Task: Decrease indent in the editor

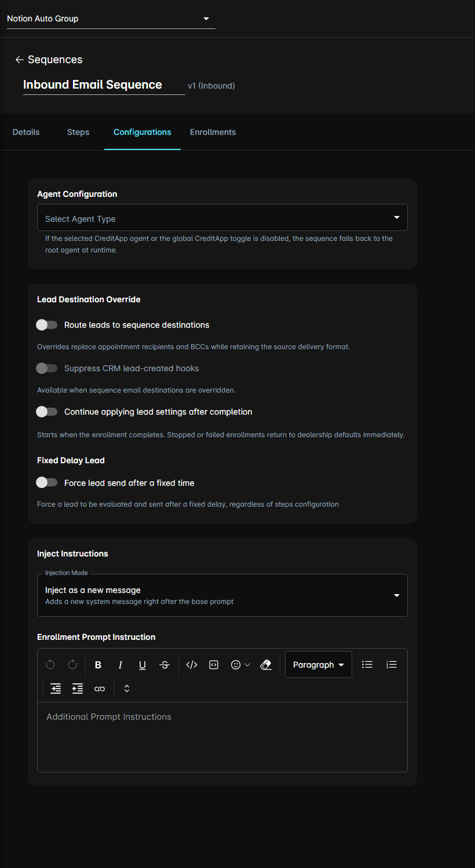Action: point(78,688)
